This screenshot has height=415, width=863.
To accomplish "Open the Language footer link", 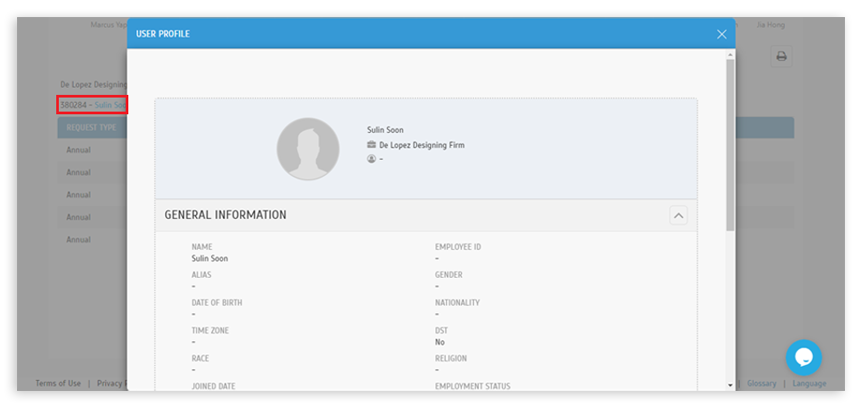I will [809, 384].
